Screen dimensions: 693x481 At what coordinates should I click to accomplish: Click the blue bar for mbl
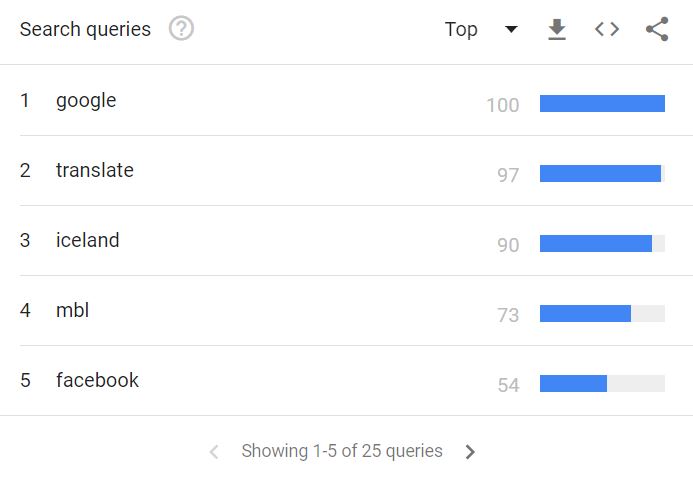(x=585, y=313)
